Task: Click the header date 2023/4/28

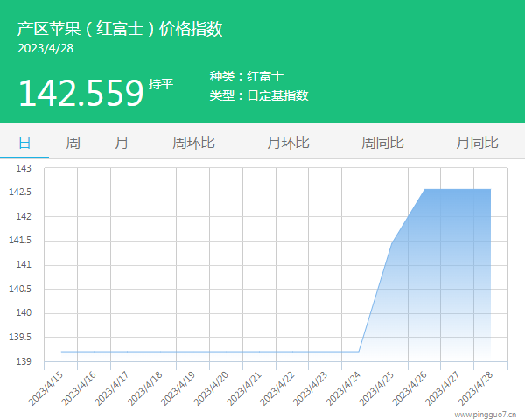Action: [x=45, y=49]
